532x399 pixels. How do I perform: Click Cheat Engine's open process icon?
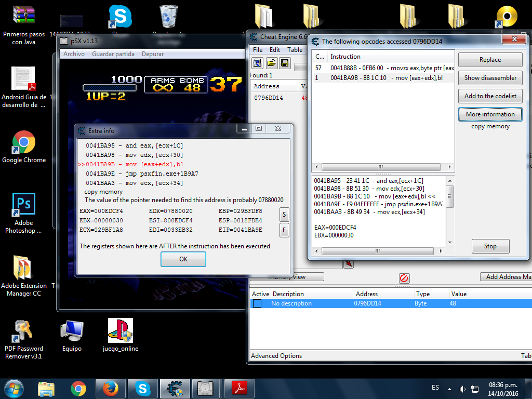257,63
